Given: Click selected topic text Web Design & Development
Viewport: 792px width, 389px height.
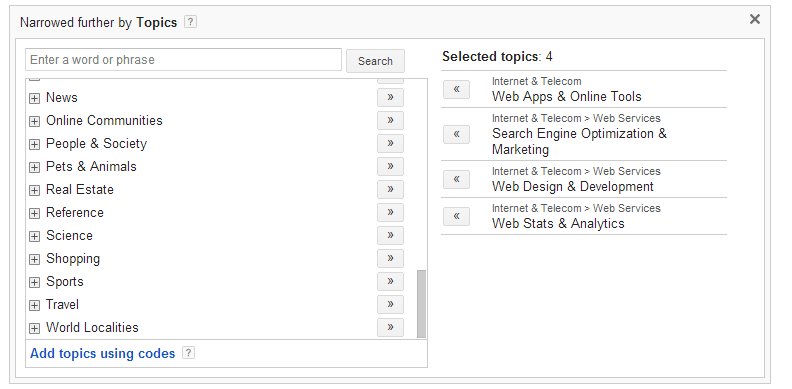Looking at the screenshot, I should pos(573,186).
